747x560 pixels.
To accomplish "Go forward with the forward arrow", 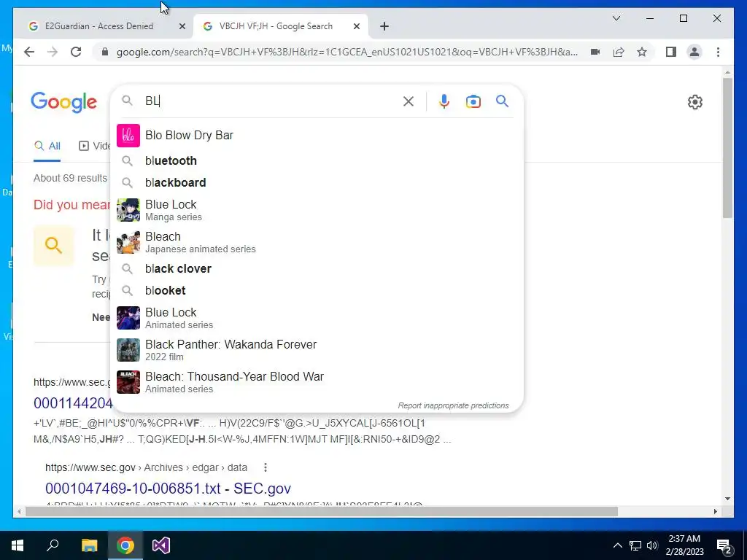I will 53,52.
